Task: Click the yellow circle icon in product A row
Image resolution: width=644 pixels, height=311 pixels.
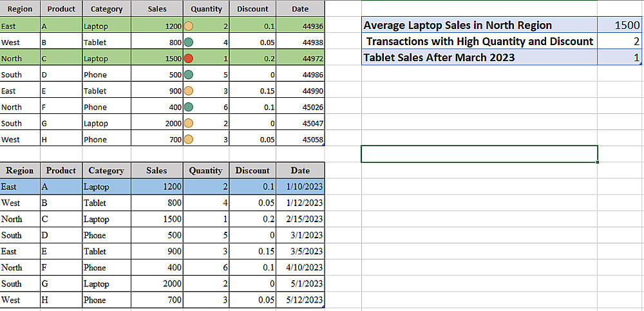Action: [189, 26]
